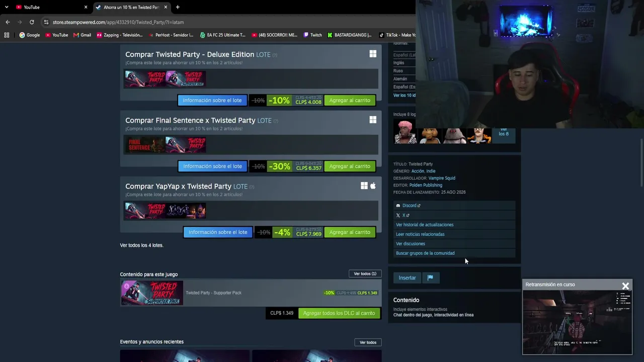Click 'Ver discusiones' link
Viewport: 644px width, 362px height.
(411, 244)
